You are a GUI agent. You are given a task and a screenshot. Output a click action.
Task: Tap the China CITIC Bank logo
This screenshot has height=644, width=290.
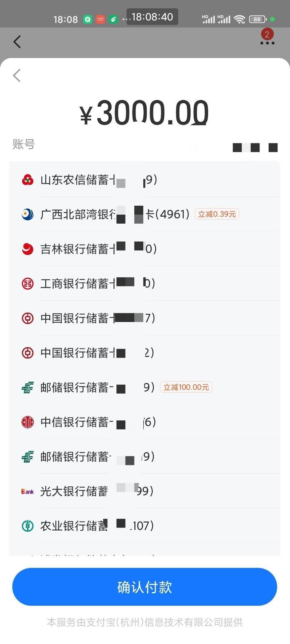click(x=28, y=422)
